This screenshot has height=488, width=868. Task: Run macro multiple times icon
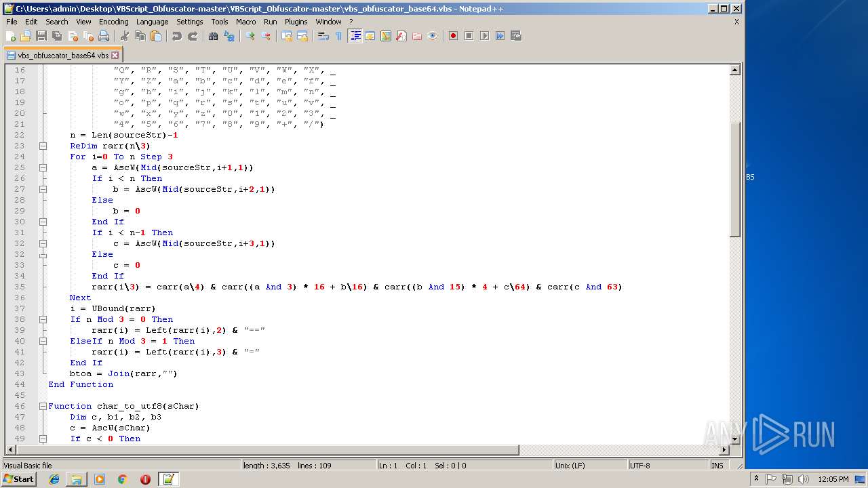[x=500, y=36]
